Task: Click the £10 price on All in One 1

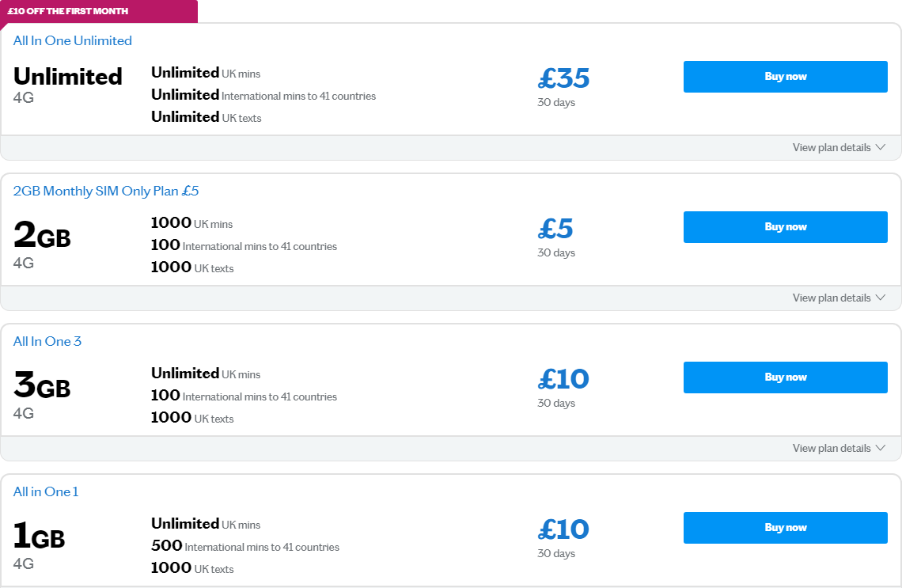Action: [563, 529]
